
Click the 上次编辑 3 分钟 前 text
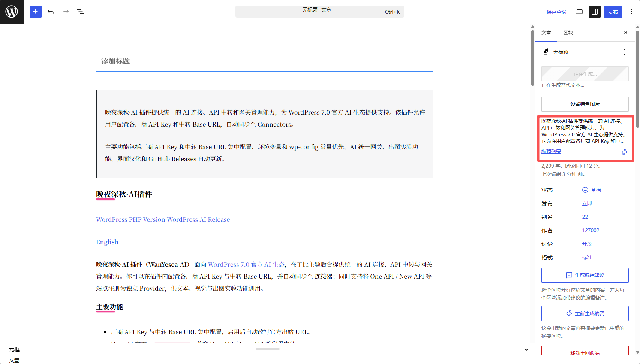coord(563,174)
